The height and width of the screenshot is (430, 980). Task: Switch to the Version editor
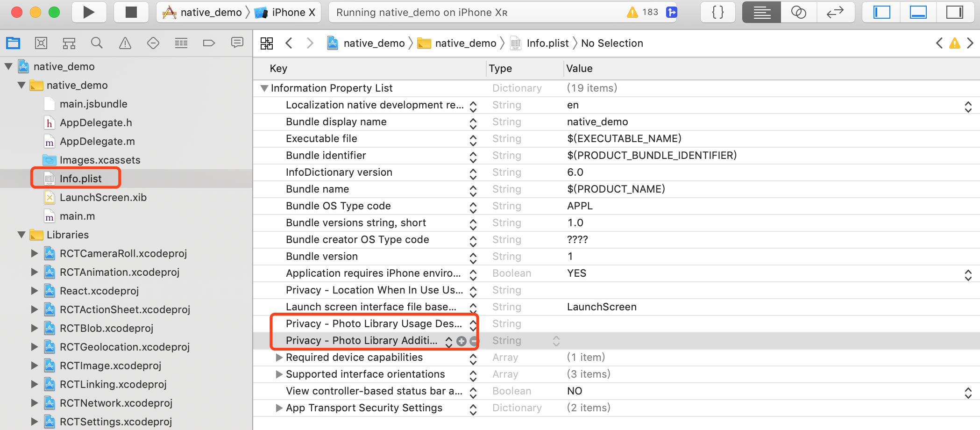point(835,12)
